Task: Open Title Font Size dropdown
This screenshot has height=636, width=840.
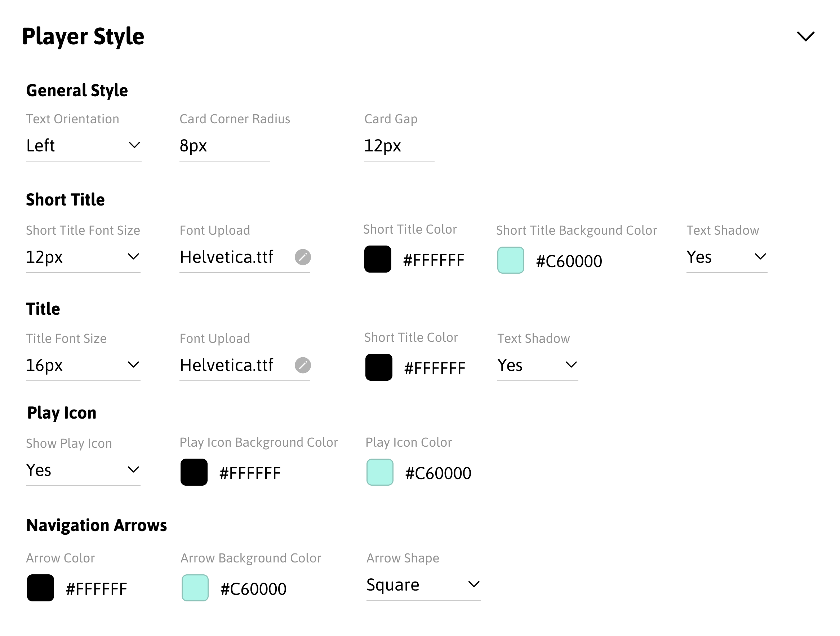Action: [83, 366]
